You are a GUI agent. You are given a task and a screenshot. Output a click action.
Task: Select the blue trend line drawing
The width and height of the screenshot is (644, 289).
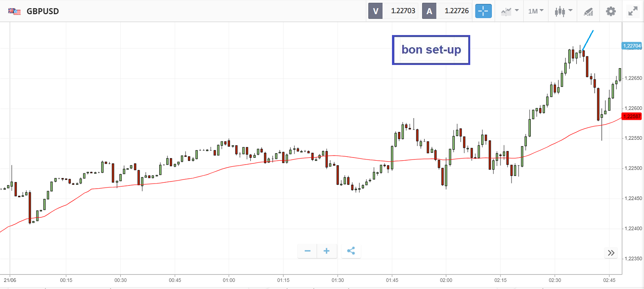click(x=589, y=39)
